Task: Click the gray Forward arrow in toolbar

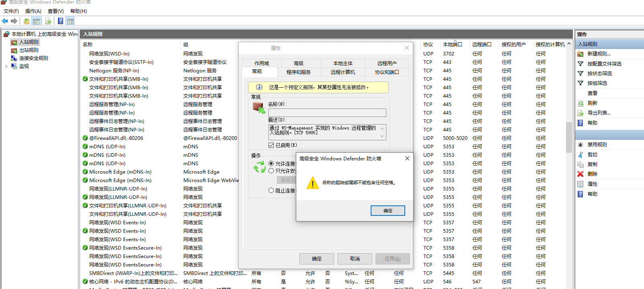Action: click(x=14, y=21)
